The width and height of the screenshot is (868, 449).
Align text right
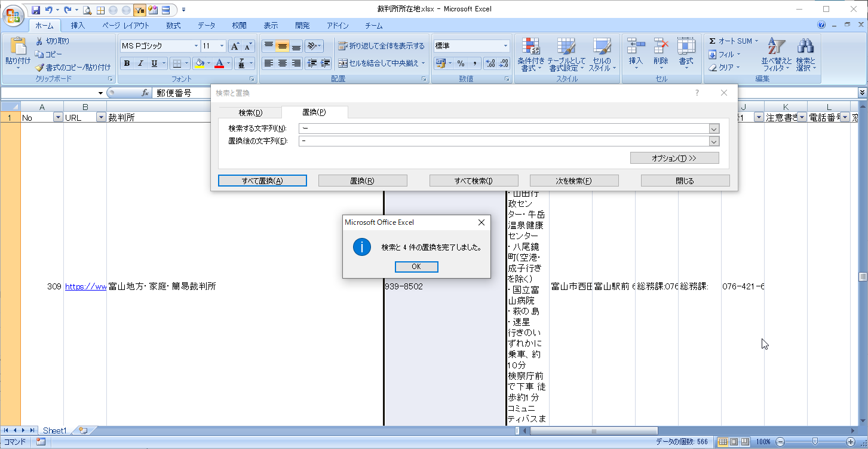(x=296, y=63)
